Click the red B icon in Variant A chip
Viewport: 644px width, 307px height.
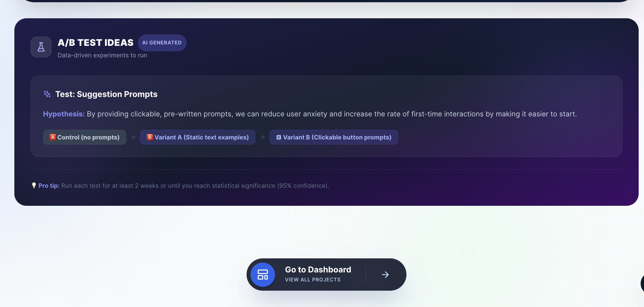point(150,137)
